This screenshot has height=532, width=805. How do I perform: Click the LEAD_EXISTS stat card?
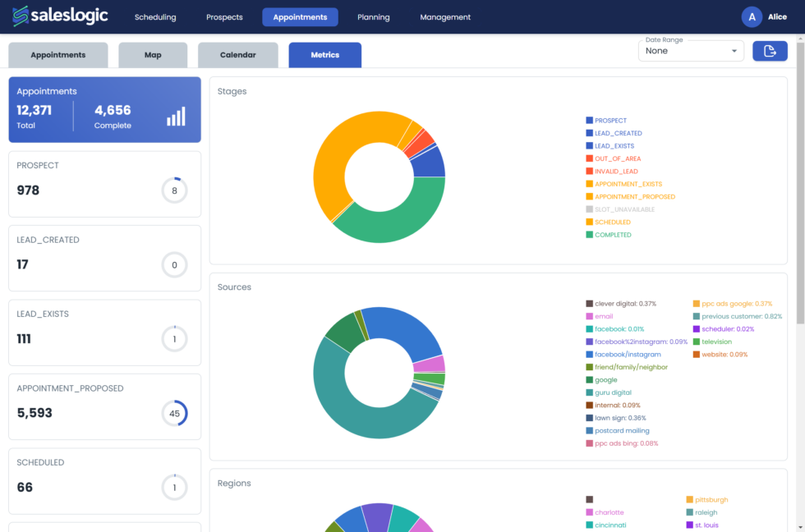[x=104, y=332]
